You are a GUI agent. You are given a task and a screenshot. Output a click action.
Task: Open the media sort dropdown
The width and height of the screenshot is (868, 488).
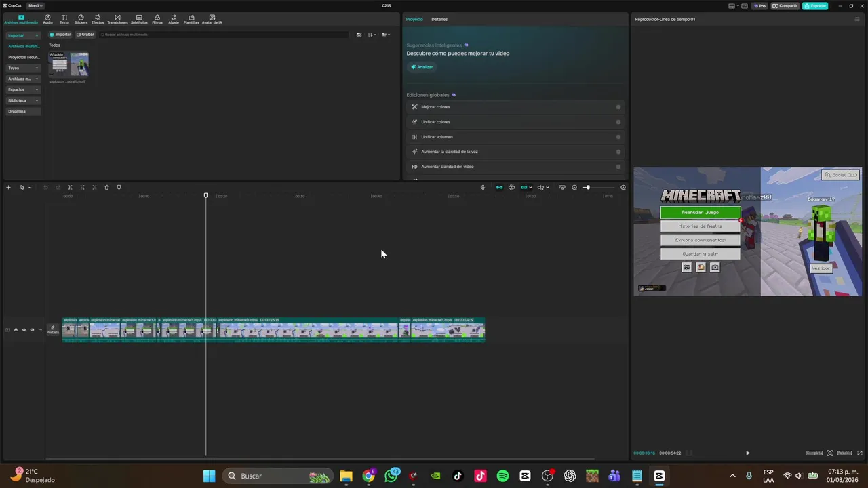372,35
